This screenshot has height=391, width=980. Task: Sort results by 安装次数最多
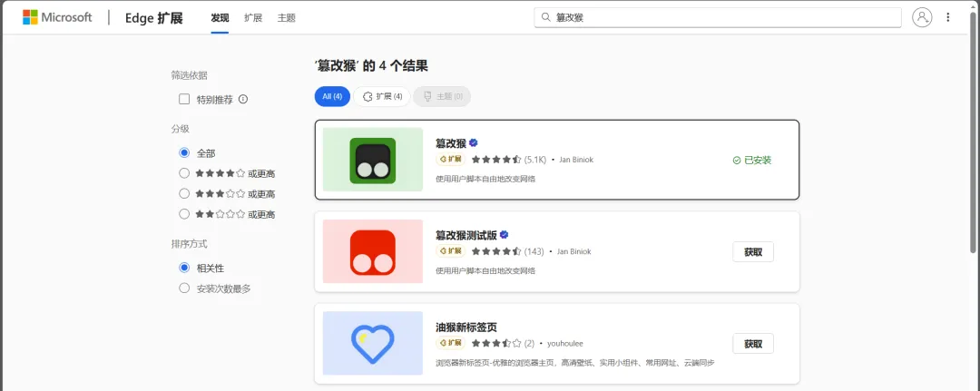coord(184,288)
